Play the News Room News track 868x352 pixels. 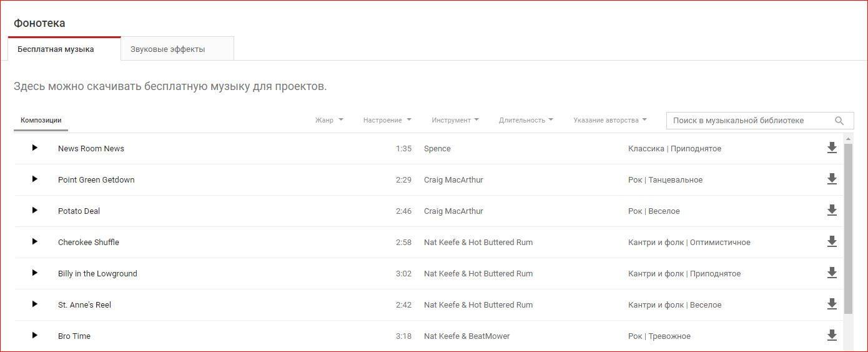[35, 148]
